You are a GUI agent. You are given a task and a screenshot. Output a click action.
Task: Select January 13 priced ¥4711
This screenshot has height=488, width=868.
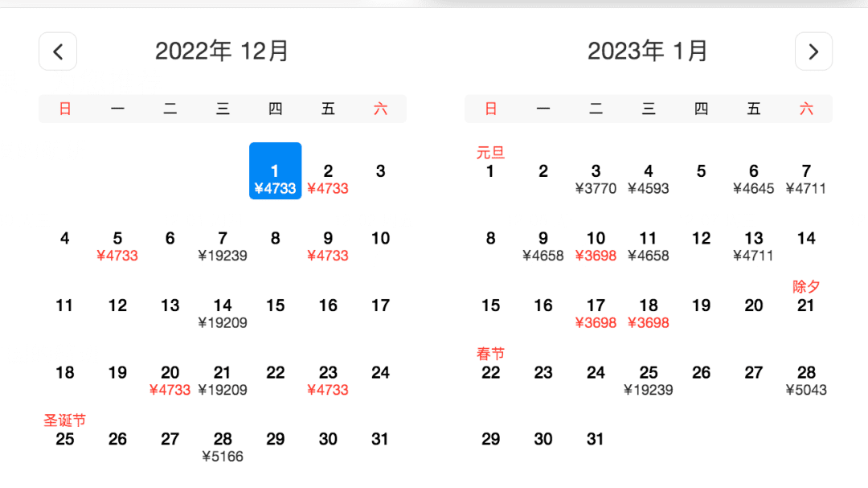[753, 245]
